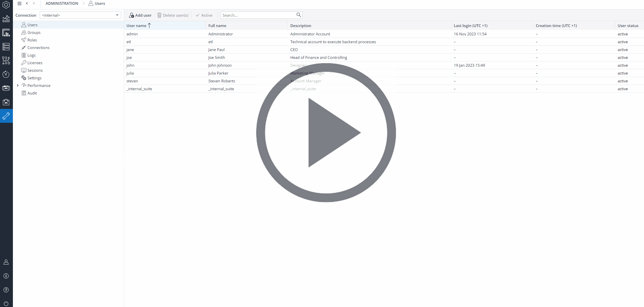This screenshot has width=644, height=307.
Task: Toggle the Active status button
Action: pos(204,15)
